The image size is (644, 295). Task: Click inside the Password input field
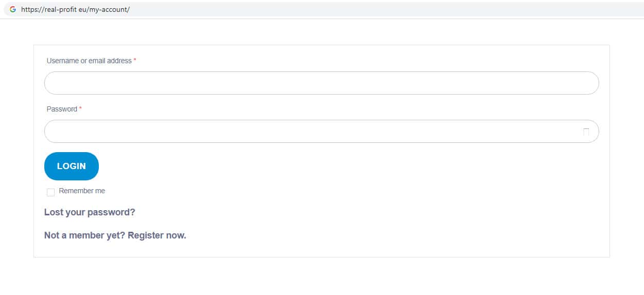coord(309,132)
